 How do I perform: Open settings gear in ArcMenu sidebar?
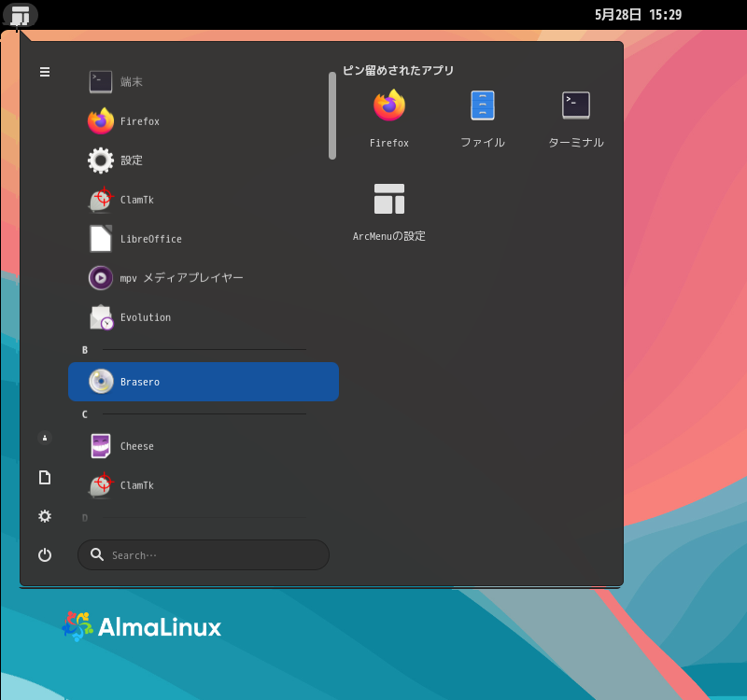pos(45,516)
